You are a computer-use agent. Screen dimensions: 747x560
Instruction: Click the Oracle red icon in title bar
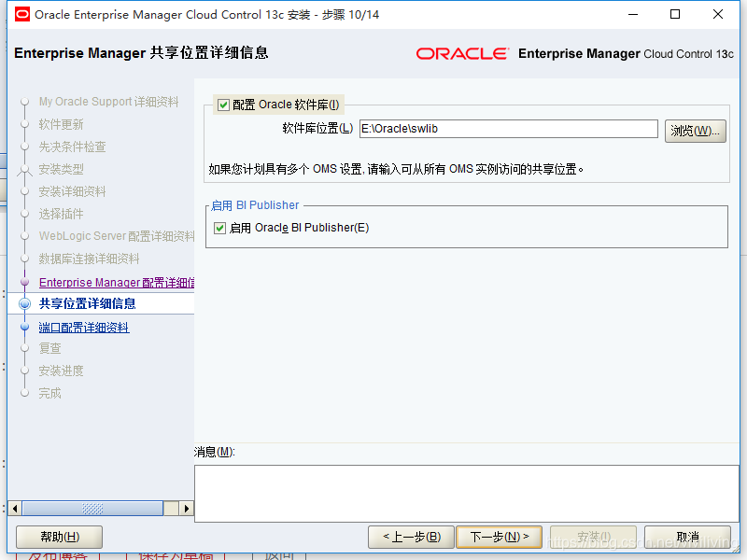[x=21, y=15]
